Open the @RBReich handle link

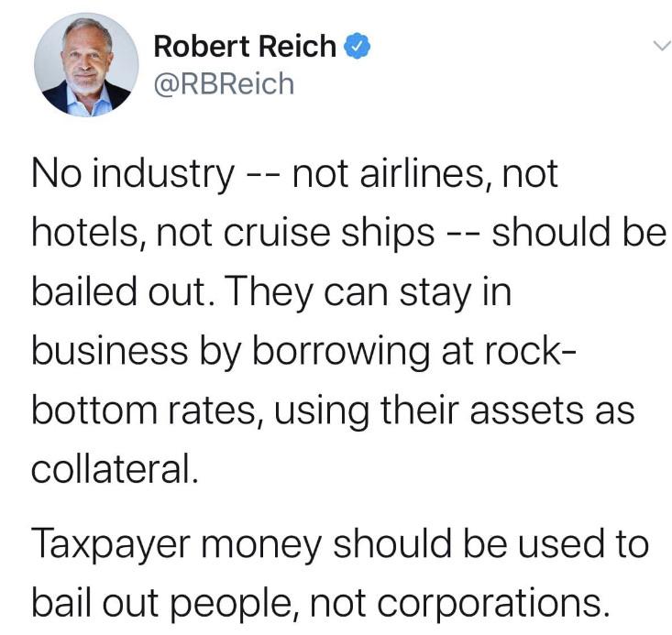tap(224, 84)
